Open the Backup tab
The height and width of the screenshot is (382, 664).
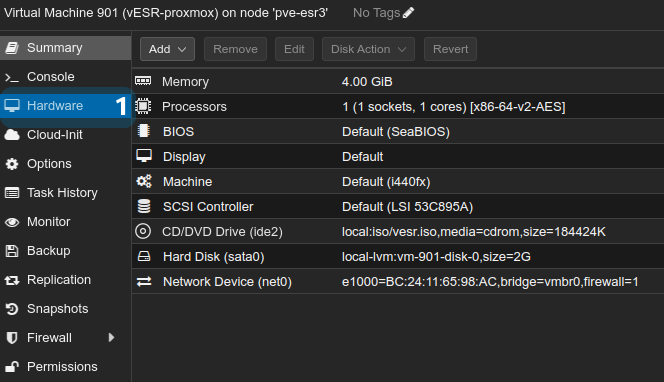tap(66, 251)
